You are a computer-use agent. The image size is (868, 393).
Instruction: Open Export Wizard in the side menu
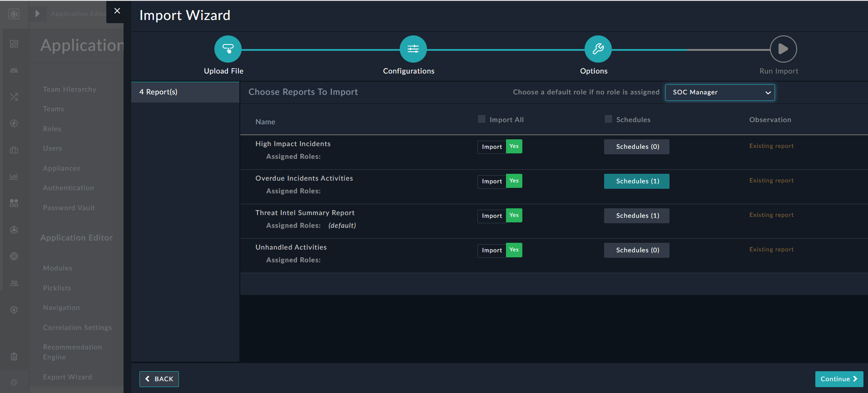point(68,377)
